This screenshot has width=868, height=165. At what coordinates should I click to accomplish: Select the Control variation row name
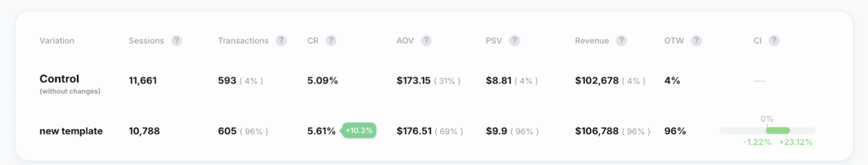[59, 79]
